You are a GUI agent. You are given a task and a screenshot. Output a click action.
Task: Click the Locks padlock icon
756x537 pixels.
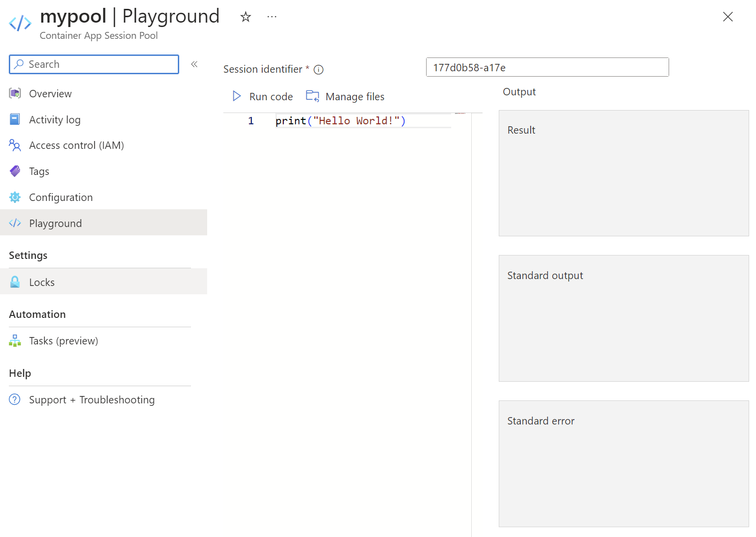15,282
